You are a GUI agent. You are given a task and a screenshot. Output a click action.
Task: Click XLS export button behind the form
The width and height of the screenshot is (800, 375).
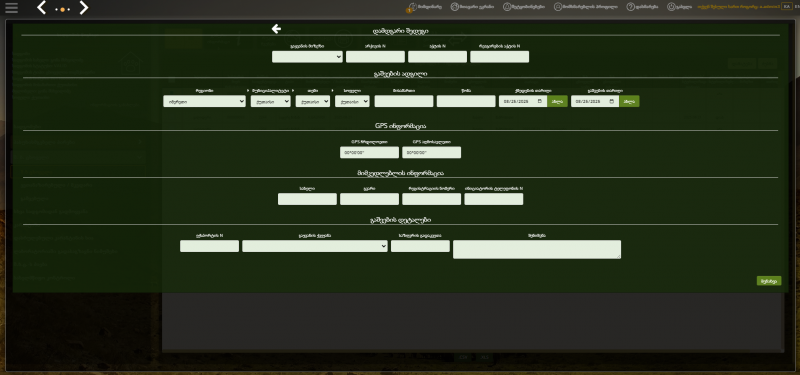pos(484,357)
